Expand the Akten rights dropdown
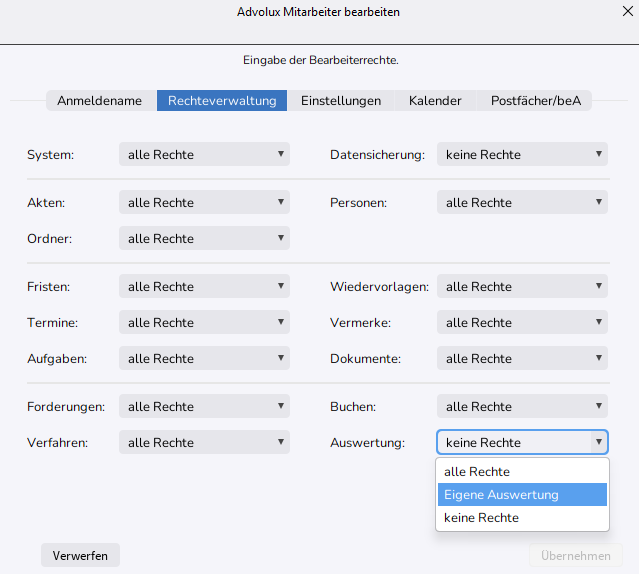Image resolution: width=639 pixels, height=574 pixels. tap(204, 202)
